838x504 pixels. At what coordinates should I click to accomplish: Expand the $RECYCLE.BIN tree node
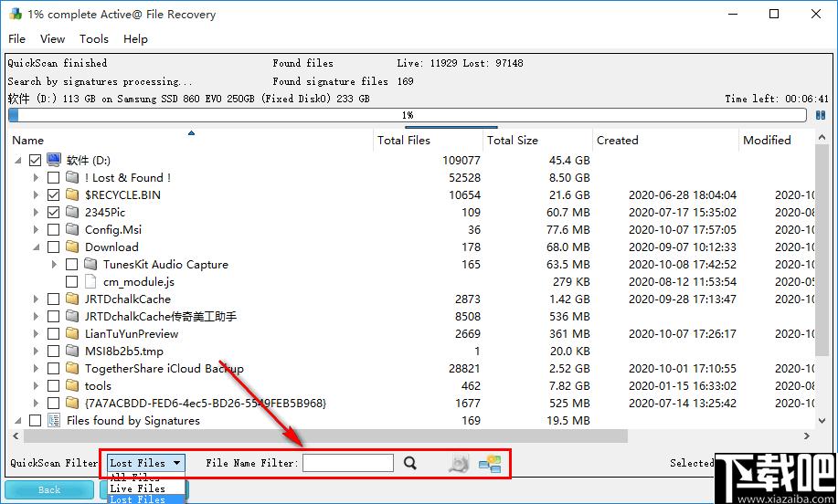(x=36, y=194)
